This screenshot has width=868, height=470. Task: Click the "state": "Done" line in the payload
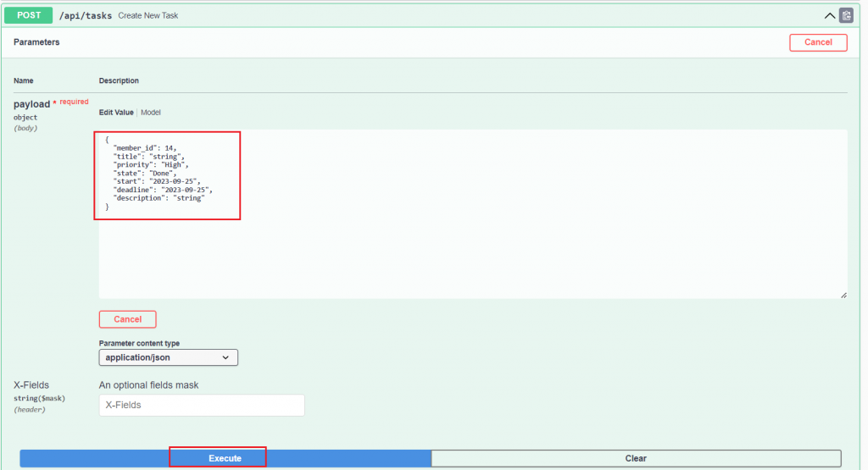tap(145, 173)
